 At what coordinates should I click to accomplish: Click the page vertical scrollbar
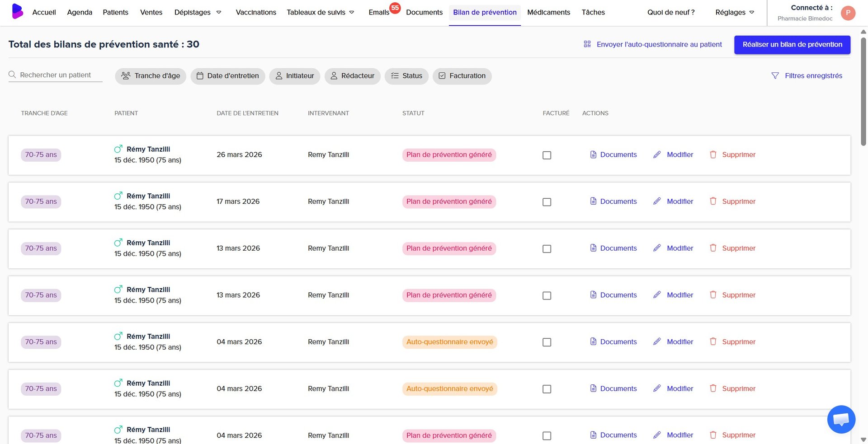tap(863, 90)
